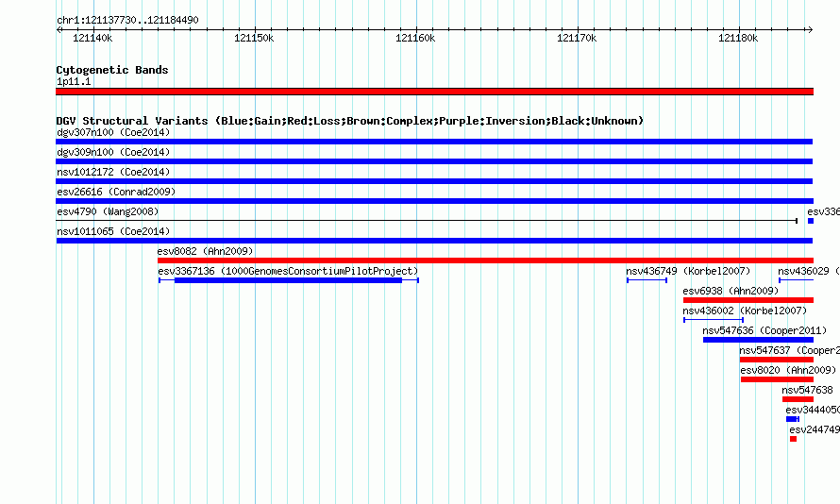The height and width of the screenshot is (504, 840).
Task: Click the esv6938 (Ahn2009) label
Action: [x=731, y=291]
